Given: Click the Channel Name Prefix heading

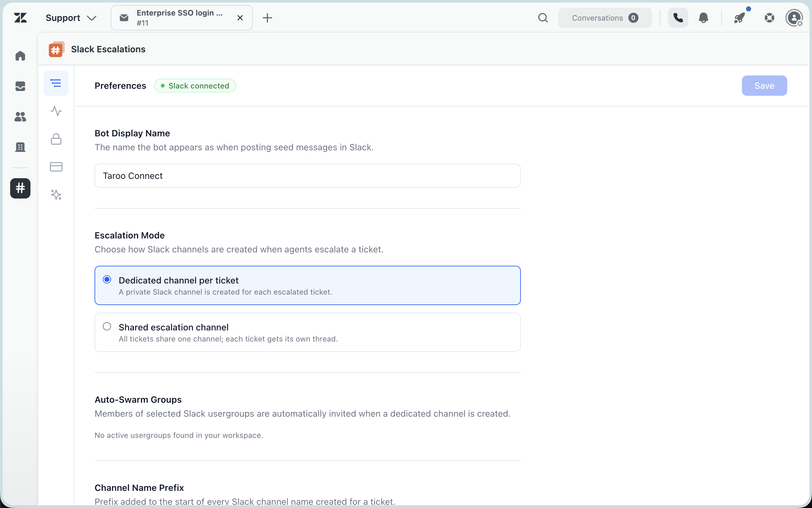Looking at the screenshot, I should pos(139,488).
